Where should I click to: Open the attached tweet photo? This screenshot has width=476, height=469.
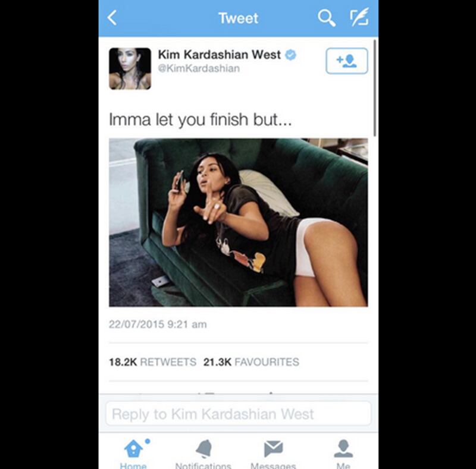coord(239,222)
